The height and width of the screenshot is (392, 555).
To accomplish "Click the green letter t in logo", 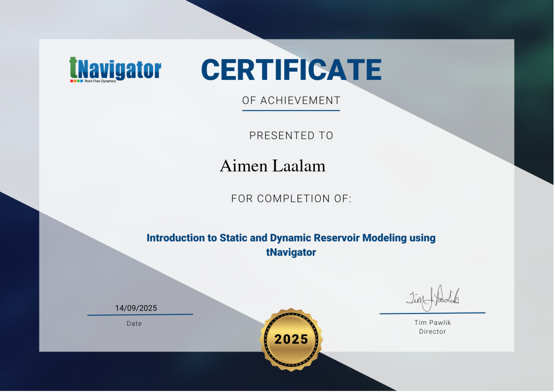I will (74, 68).
